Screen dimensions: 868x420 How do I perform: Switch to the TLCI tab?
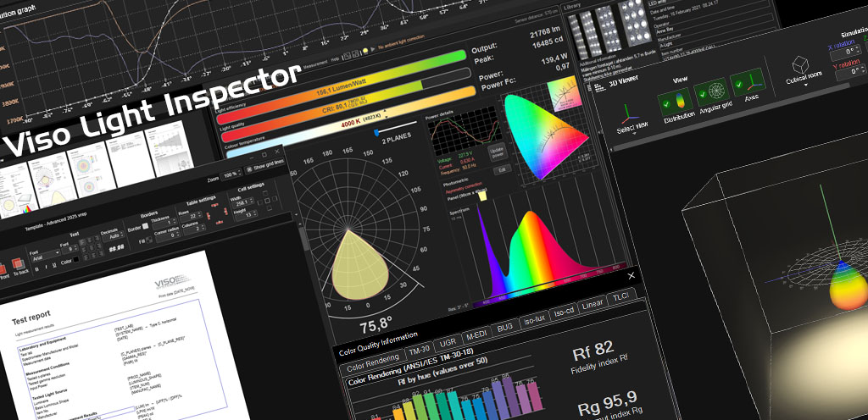click(x=622, y=297)
